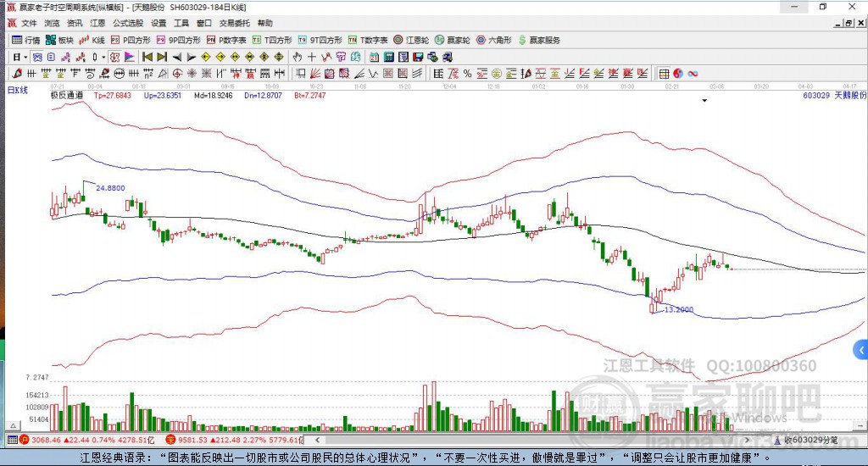Expand the 0 value dropdown arrow
The image size is (868, 466).
click(103, 57)
